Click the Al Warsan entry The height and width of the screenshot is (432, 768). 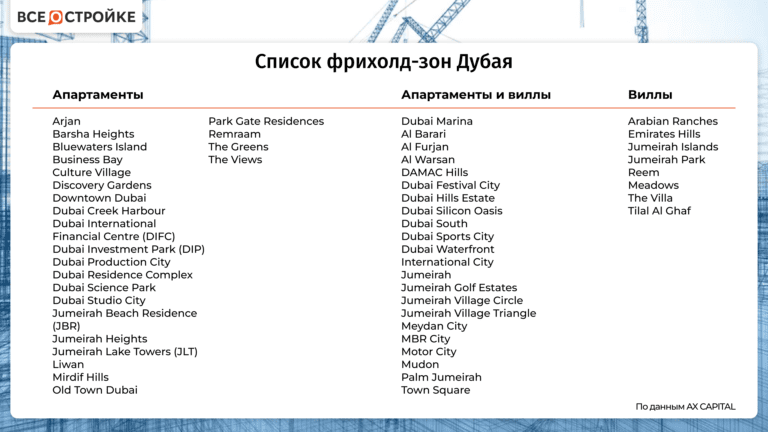(428, 160)
